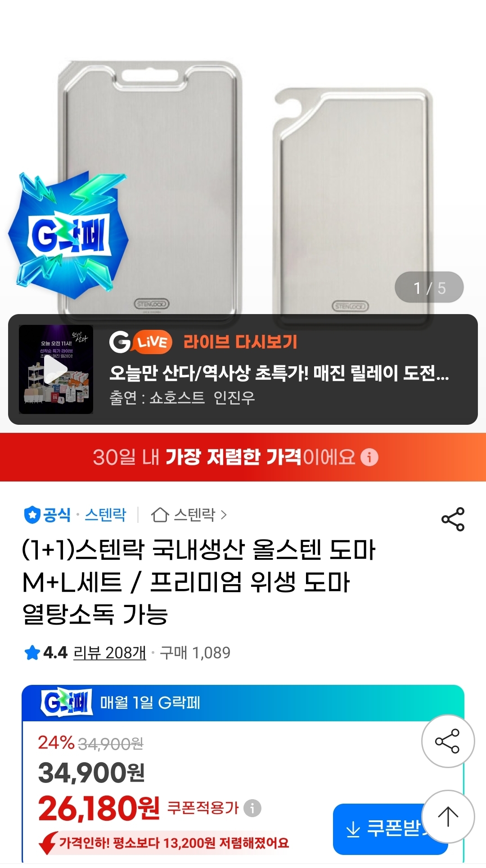Open the 리뷰 208개 reviews link

point(110,652)
